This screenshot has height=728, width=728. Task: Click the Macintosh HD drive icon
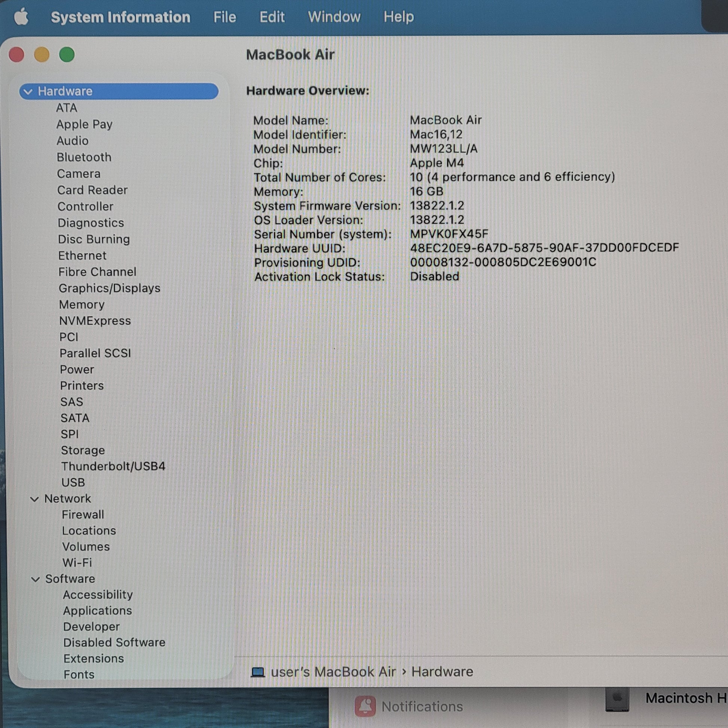pos(617,700)
